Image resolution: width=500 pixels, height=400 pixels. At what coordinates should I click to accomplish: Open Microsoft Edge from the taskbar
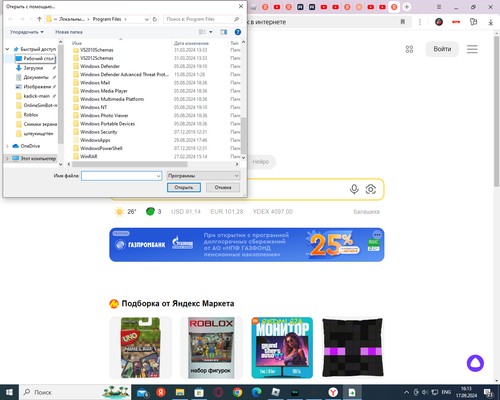click(x=256, y=392)
